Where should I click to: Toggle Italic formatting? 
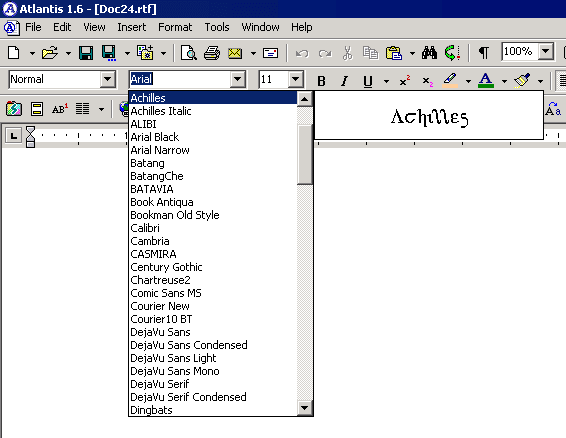345,81
